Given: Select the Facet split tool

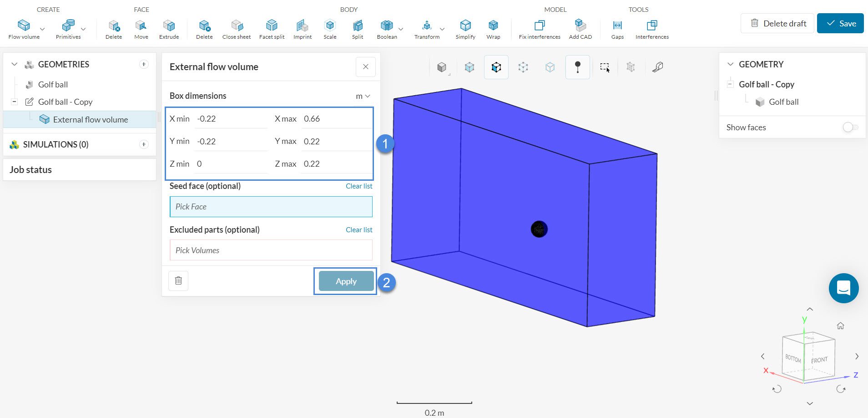Looking at the screenshot, I should 272,29.
